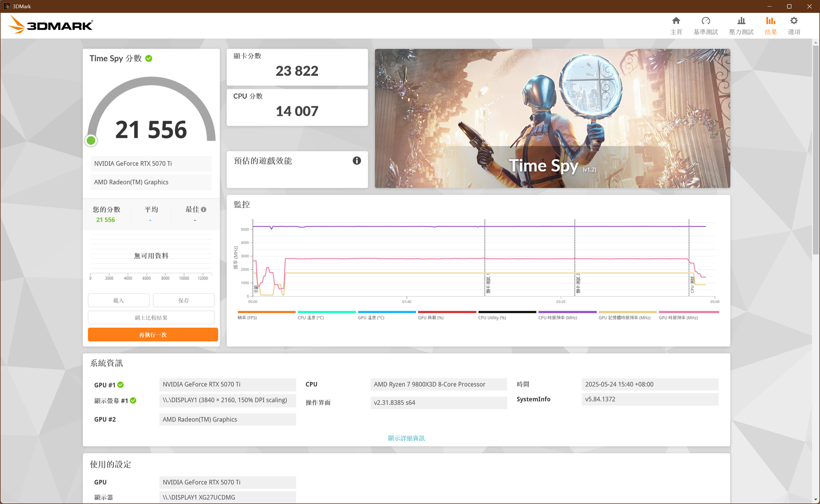
Task: Click the CPU 分數 14 007 score card
Action: coord(297,107)
